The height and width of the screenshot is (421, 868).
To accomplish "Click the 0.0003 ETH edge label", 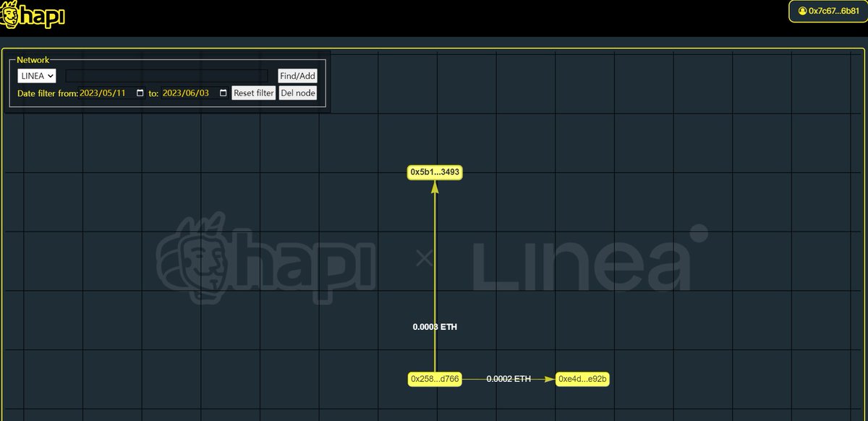I will coord(435,327).
